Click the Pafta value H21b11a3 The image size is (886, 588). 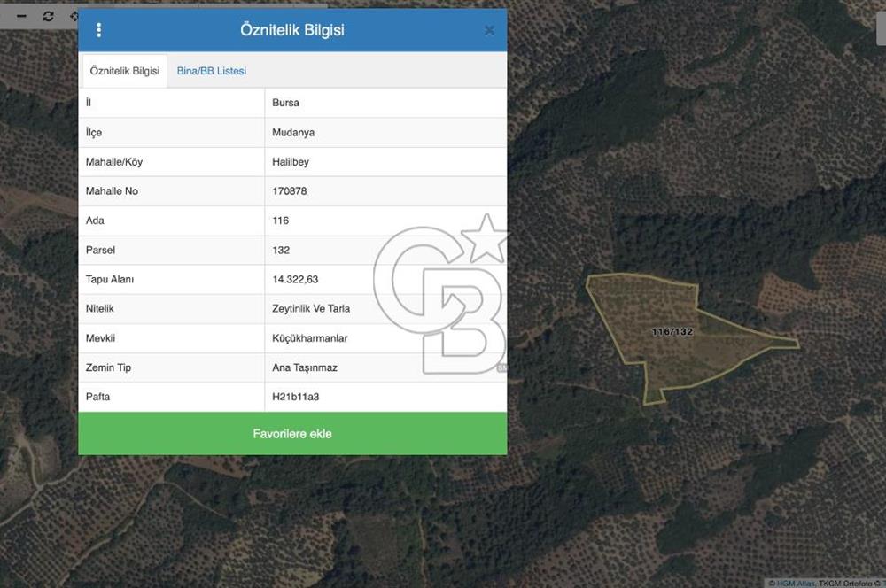295,397
